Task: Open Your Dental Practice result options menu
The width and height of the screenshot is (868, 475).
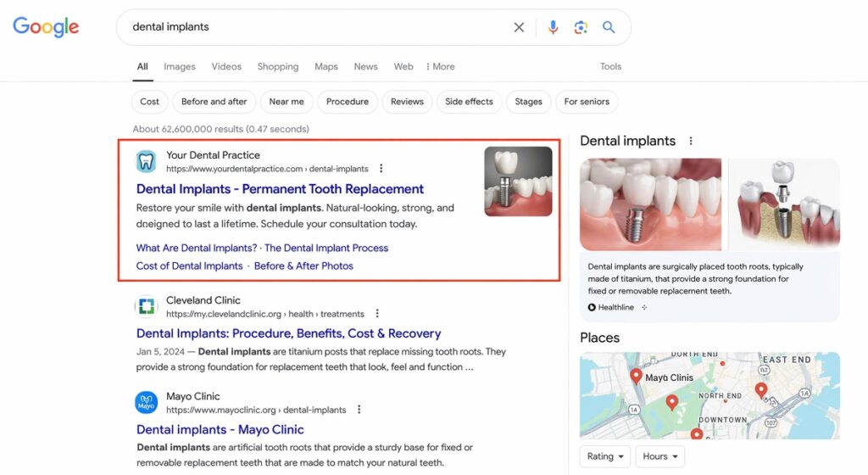Action: tap(381, 168)
